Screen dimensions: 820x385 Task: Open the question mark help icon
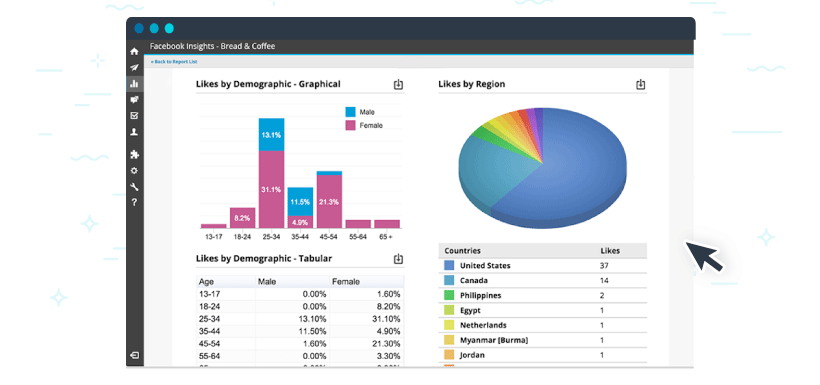(134, 202)
